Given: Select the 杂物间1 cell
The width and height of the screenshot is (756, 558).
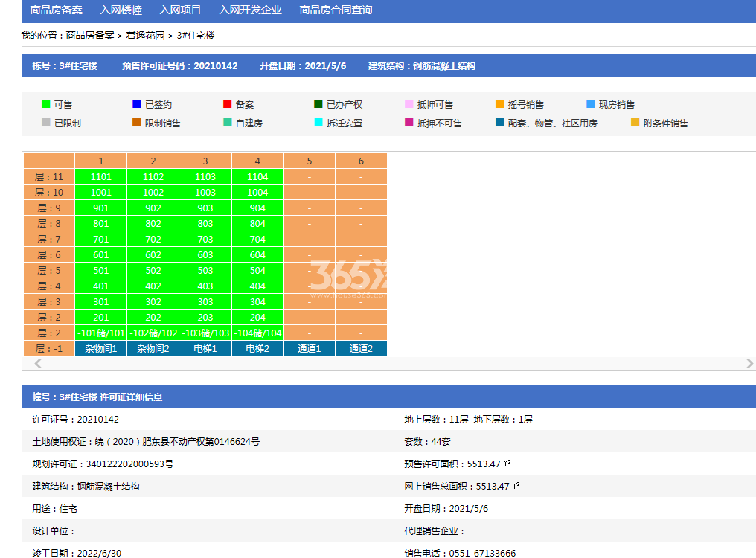Looking at the screenshot, I should (x=100, y=348).
